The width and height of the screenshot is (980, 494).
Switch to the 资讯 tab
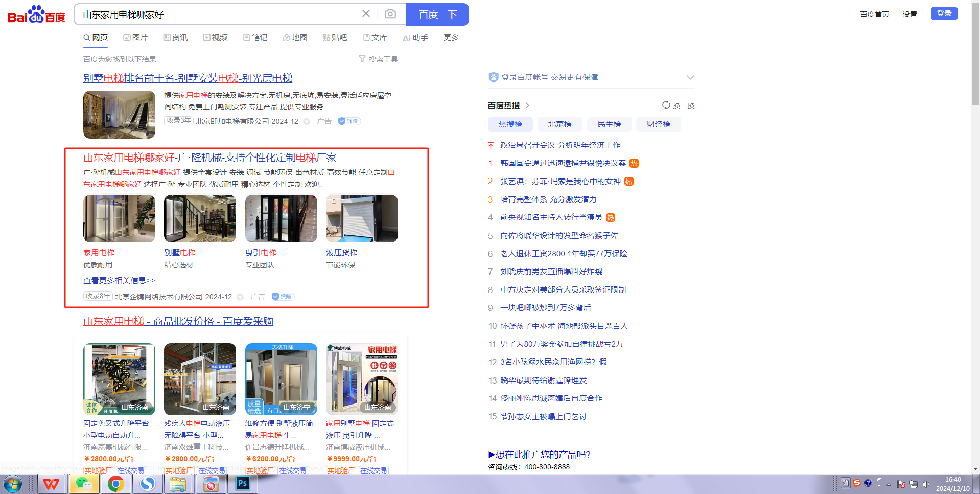175,37
